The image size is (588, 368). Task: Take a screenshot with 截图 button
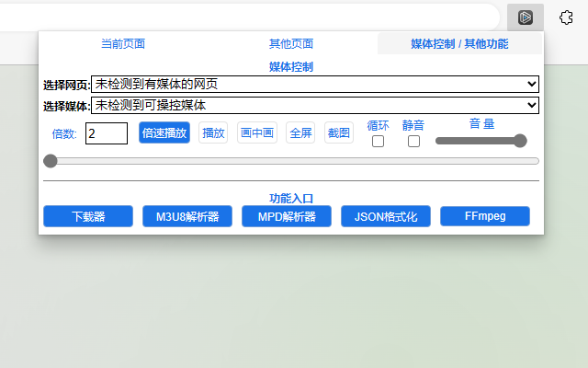click(339, 132)
